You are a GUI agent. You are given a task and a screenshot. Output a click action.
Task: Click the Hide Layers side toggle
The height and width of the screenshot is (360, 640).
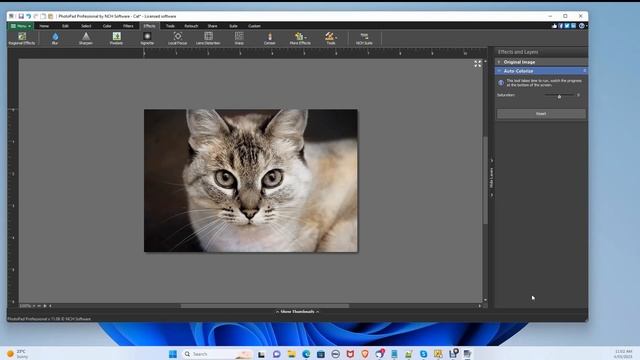pos(491,178)
